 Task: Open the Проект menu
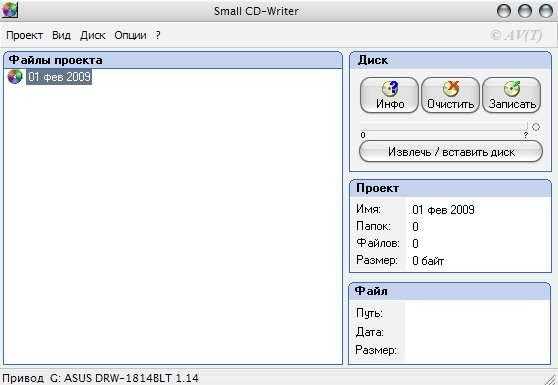[25, 35]
